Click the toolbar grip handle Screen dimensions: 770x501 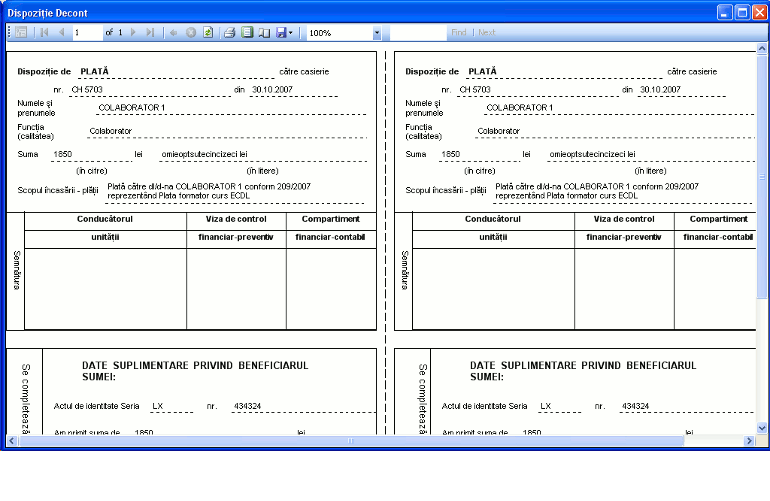(x=9, y=32)
